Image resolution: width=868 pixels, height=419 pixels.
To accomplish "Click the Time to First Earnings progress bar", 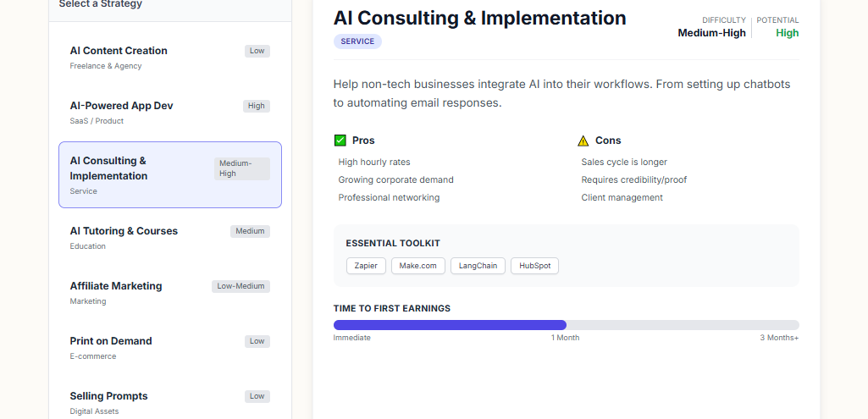I will (x=566, y=325).
